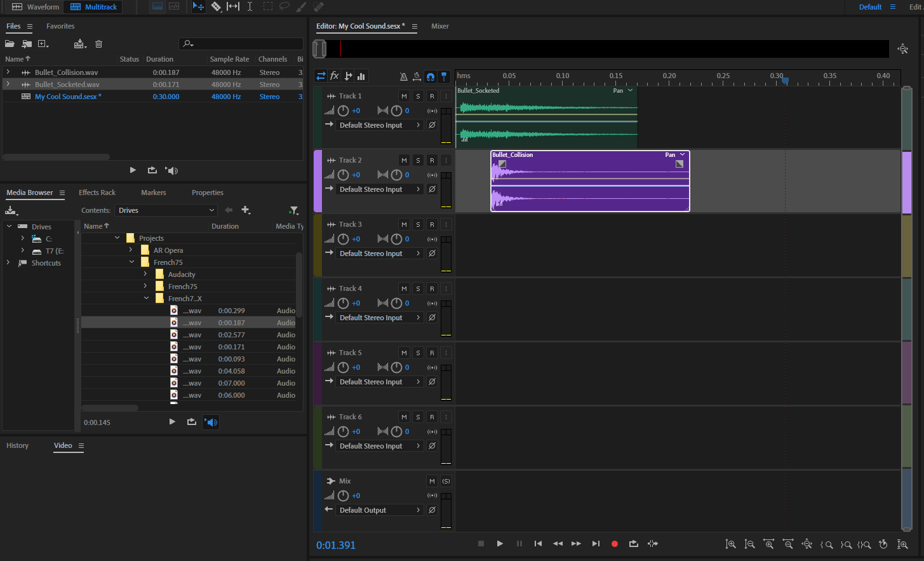Adjust Track 2 pan knob
The width and height of the screenshot is (924, 561).
pos(396,175)
